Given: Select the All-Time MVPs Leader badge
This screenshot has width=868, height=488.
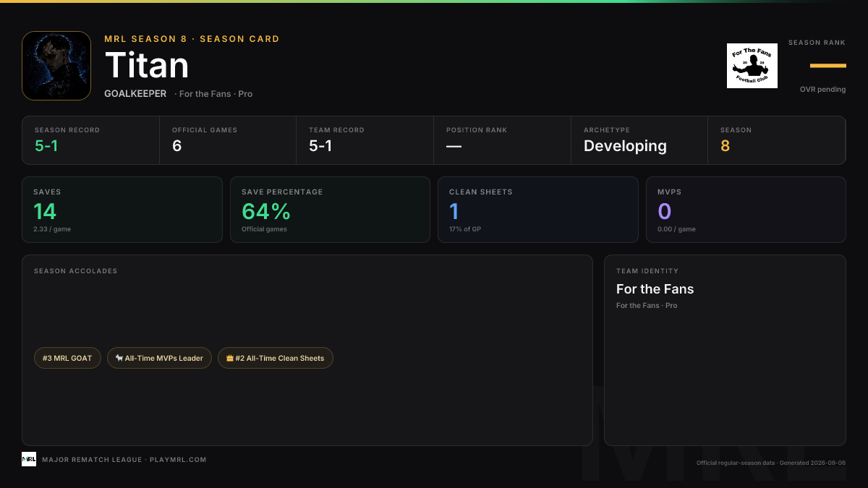Looking at the screenshot, I should pos(160,358).
